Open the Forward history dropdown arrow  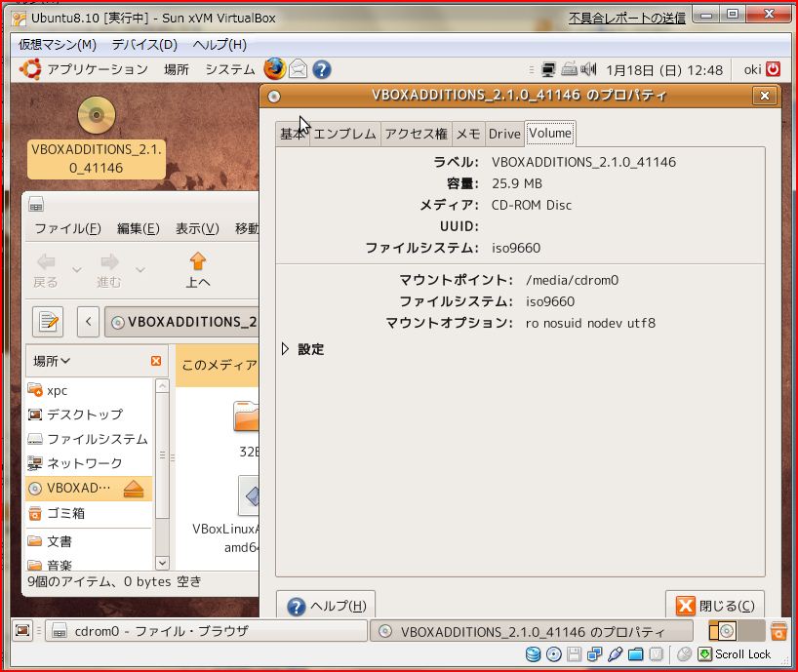tap(140, 269)
